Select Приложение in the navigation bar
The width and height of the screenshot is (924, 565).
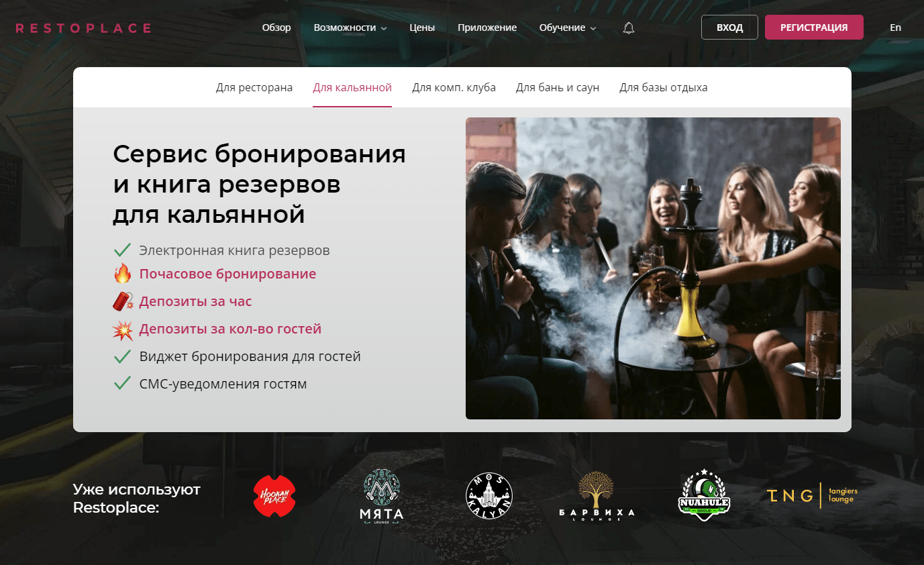487,28
